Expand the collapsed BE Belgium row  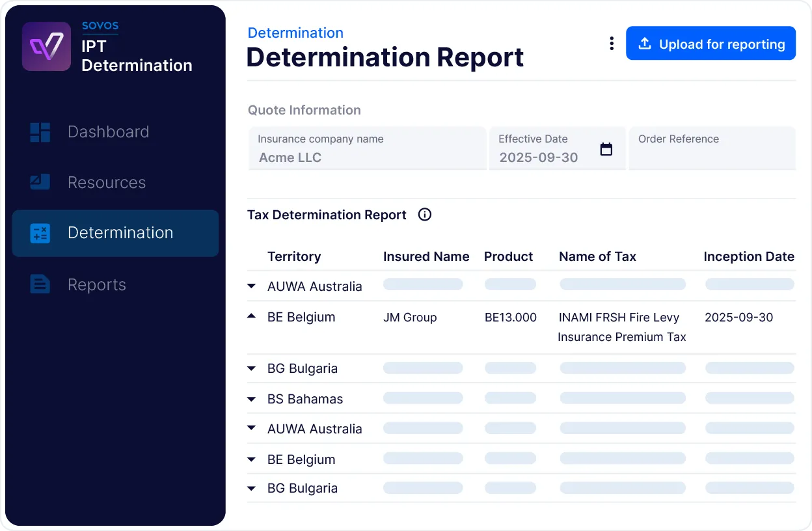[x=252, y=459]
